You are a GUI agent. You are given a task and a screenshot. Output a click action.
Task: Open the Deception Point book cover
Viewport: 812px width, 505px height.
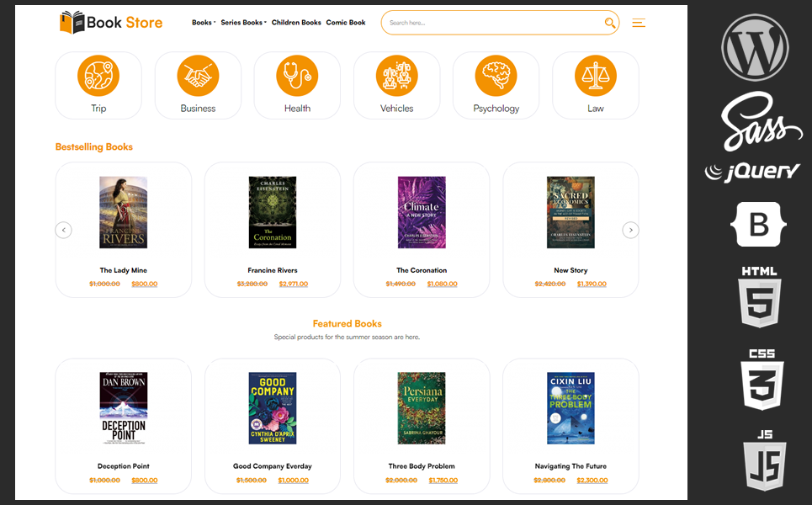tap(124, 408)
